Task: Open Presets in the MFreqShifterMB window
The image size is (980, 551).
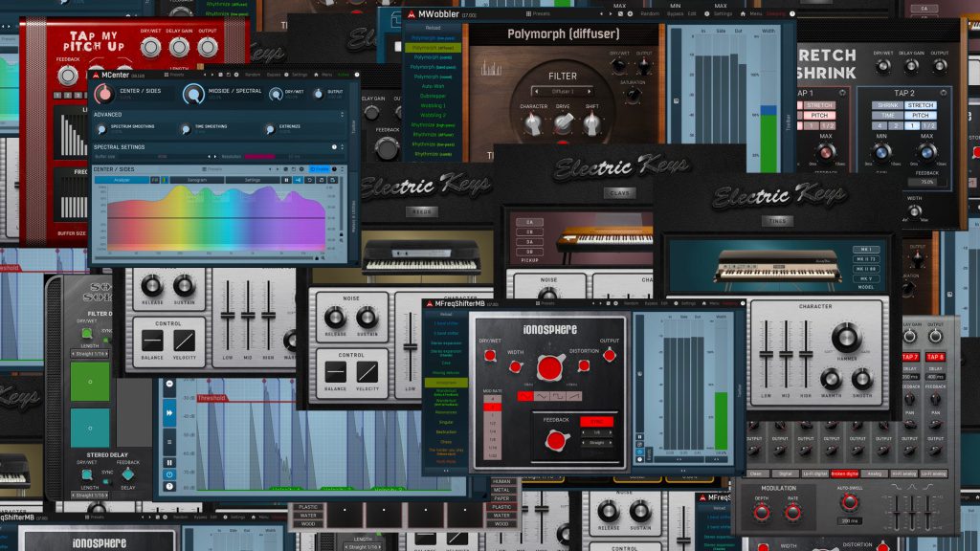Action: [545, 303]
